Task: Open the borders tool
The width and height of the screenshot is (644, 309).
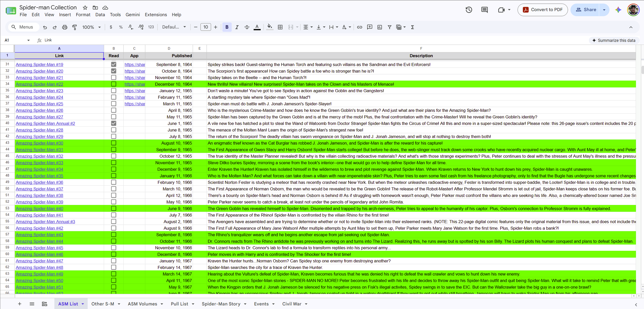Action: click(x=280, y=27)
